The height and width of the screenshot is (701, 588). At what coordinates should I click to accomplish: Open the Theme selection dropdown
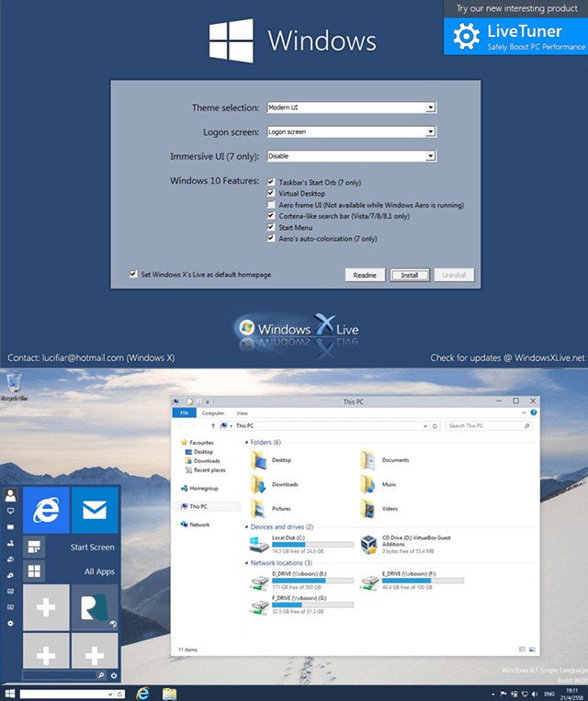click(352, 107)
